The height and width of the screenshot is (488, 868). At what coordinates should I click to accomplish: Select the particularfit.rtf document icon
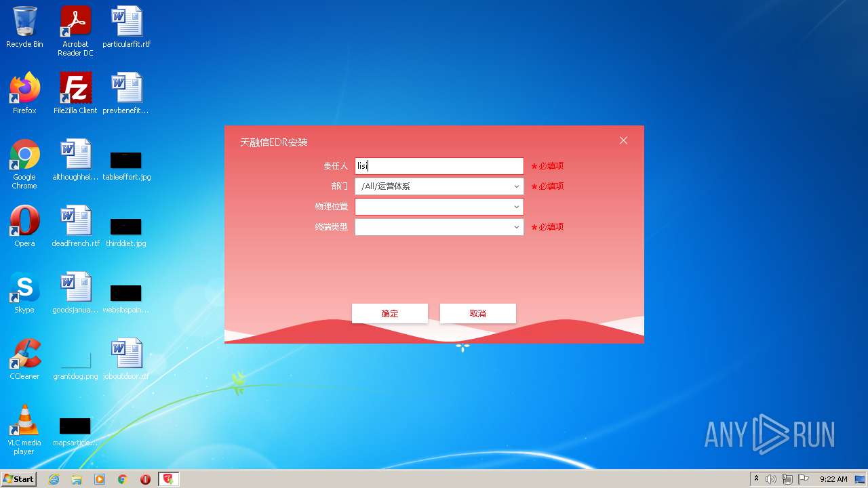(x=127, y=27)
